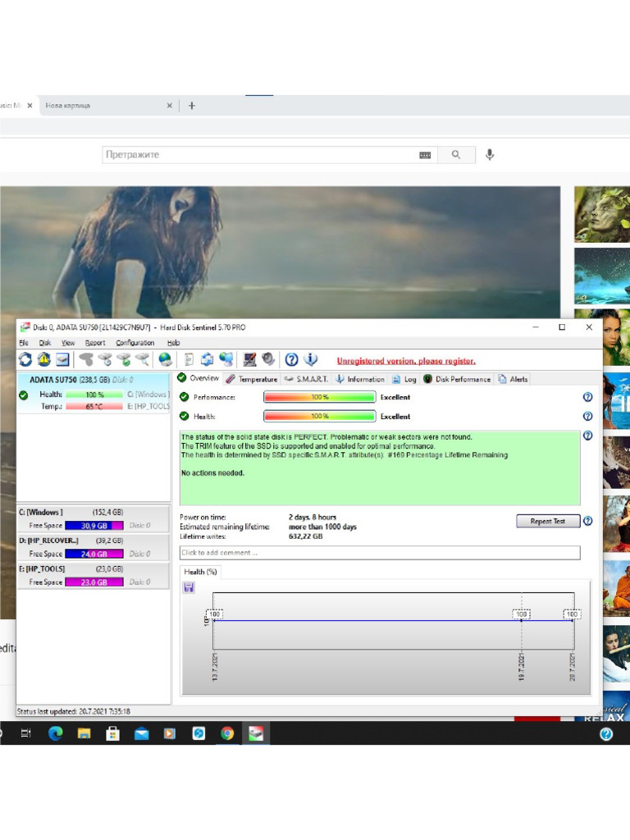Screen dimensions: 630x840
Task: Click the globe icon in toolbar
Action: [x=165, y=359]
